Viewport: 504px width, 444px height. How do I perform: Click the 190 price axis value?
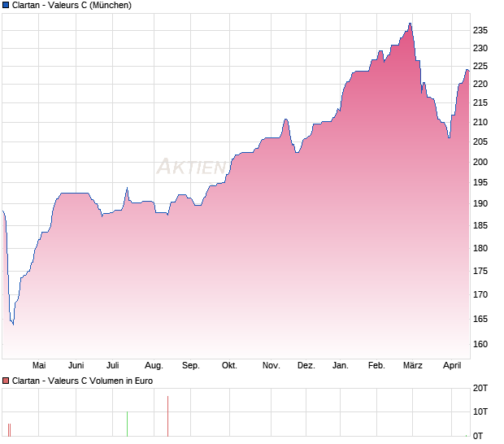pyautogui.click(x=480, y=204)
